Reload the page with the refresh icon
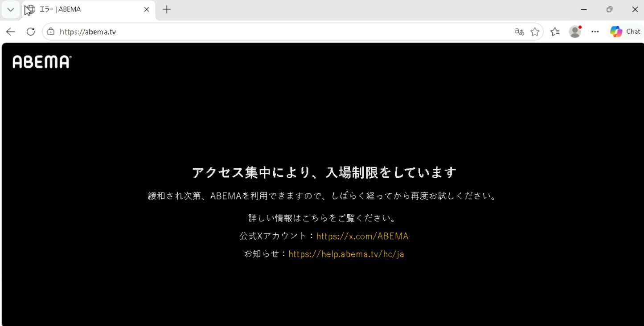This screenshot has height=326, width=644. [31, 32]
